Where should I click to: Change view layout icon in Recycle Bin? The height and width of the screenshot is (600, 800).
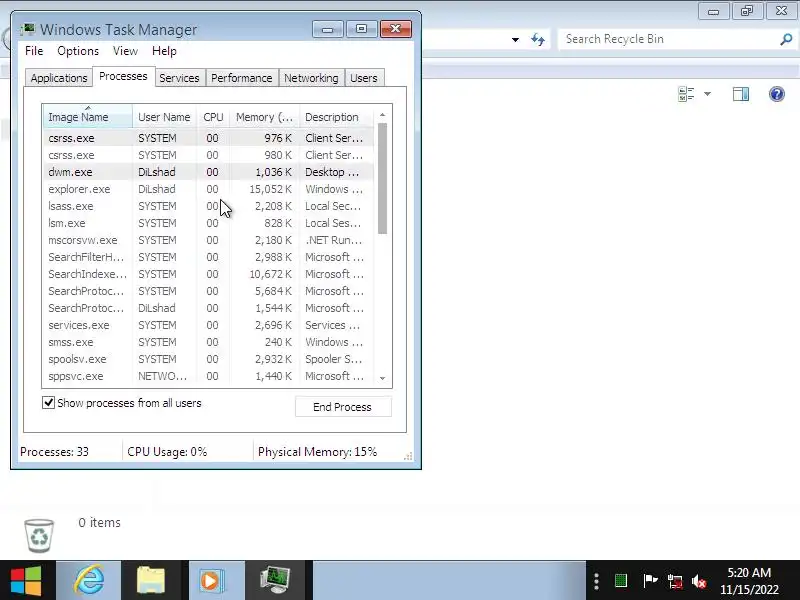(x=686, y=94)
